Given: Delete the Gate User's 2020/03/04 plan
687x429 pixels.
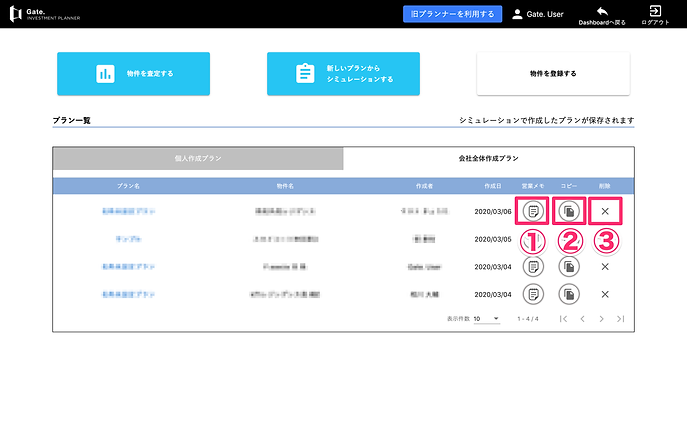Looking at the screenshot, I should pyautogui.click(x=605, y=266).
